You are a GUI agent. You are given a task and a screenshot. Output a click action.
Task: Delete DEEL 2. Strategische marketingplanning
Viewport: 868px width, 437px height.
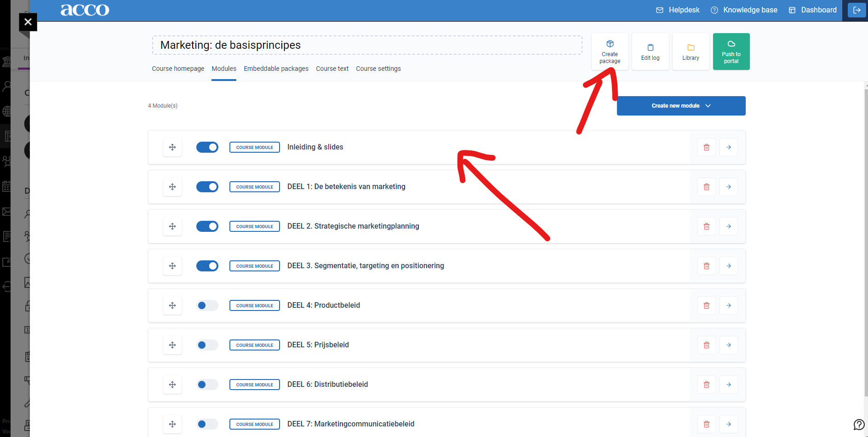coord(707,226)
